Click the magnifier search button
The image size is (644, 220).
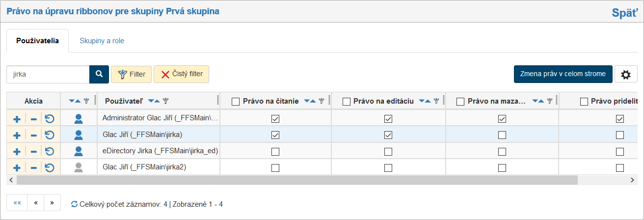99,74
